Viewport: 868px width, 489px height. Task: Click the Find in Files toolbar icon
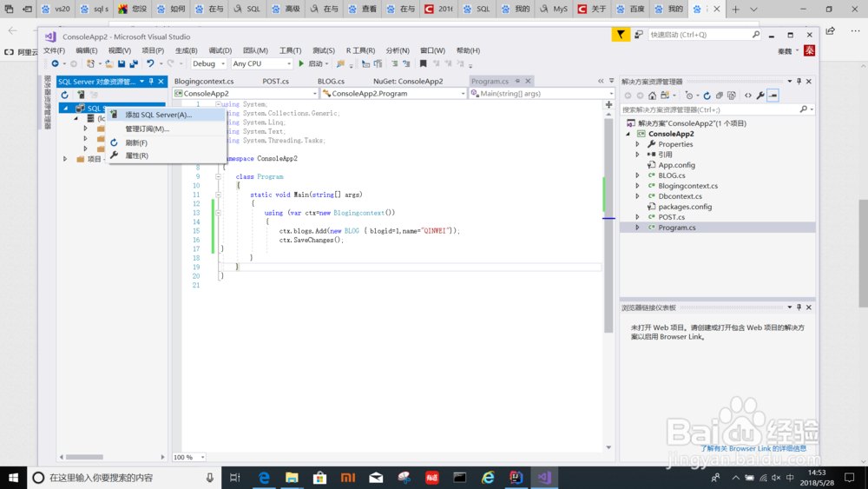click(x=340, y=63)
